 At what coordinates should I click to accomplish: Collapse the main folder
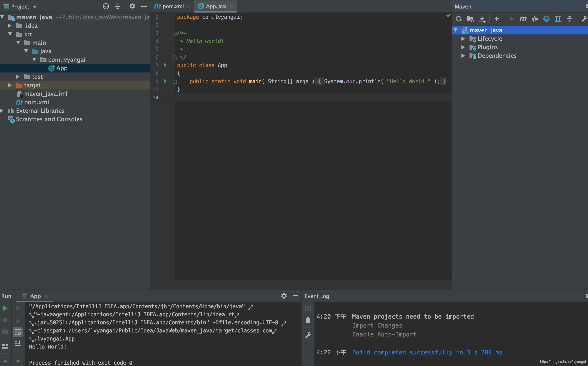click(x=18, y=42)
